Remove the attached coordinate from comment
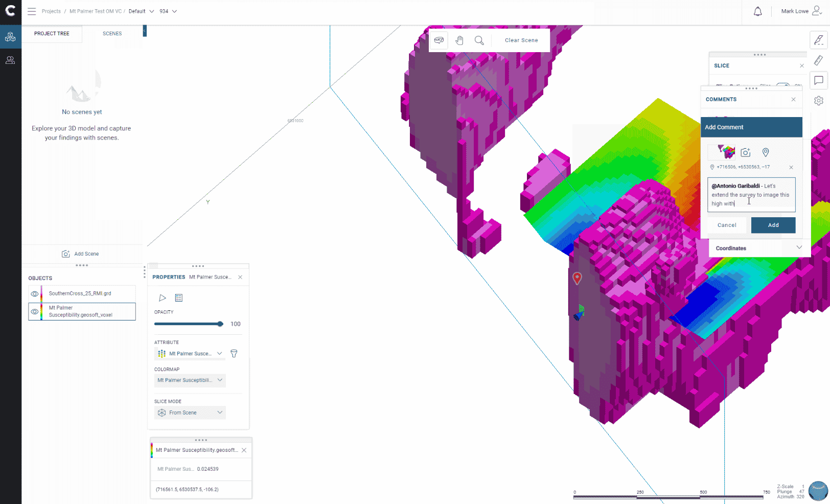Screen dimensions: 830x504 (x=791, y=167)
